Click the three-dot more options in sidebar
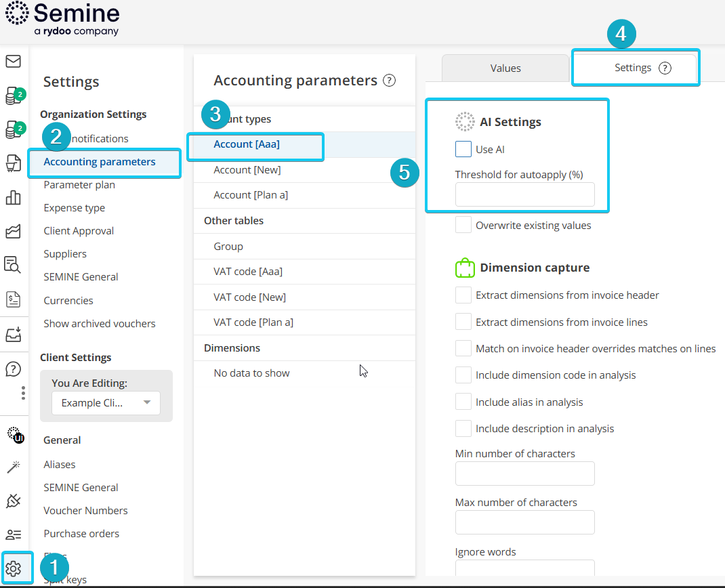This screenshot has height=588, width=725. tap(23, 393)
